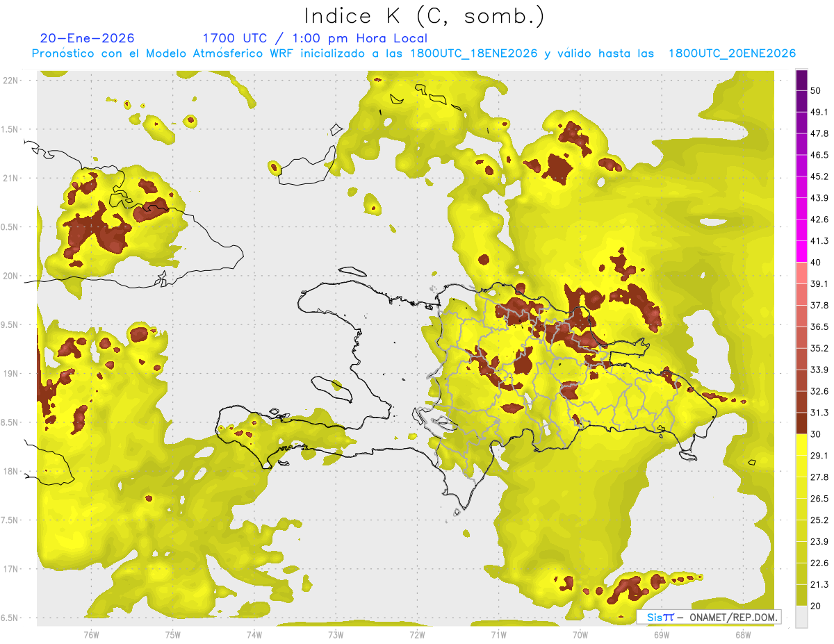The image size is (834, 644).
Task: Click the colorbar value "47.8"
Action: pos(819,133)
